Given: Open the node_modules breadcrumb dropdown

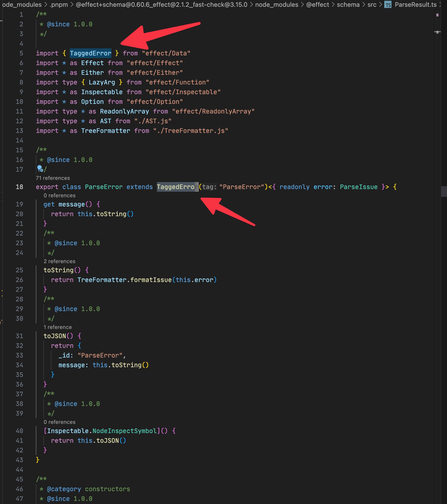Looking at the screenshot, I should 277,4.
